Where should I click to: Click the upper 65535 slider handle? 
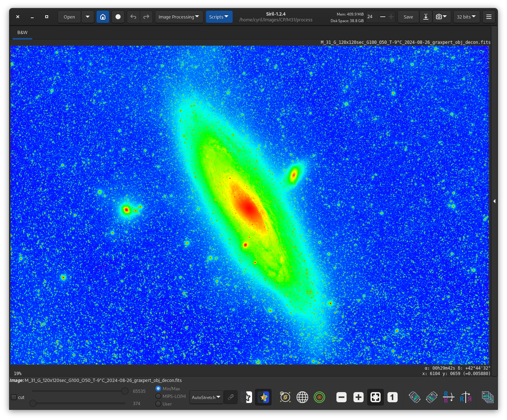(x=125, y=391)
